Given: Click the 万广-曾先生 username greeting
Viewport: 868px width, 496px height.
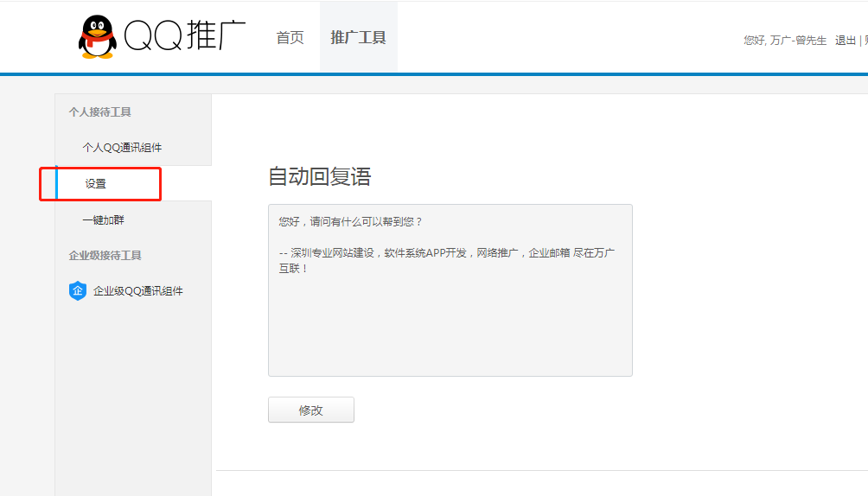Looking at the screenshot, I should click(798, 41).
